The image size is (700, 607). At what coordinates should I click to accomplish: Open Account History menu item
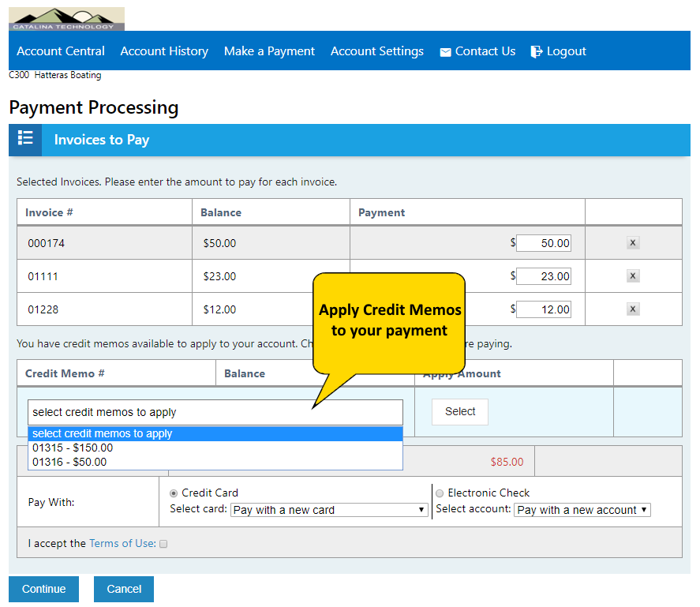164,51
